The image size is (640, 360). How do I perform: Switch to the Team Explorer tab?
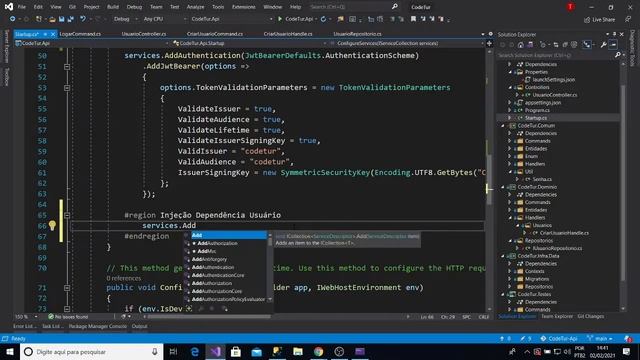tap(557, 316)
